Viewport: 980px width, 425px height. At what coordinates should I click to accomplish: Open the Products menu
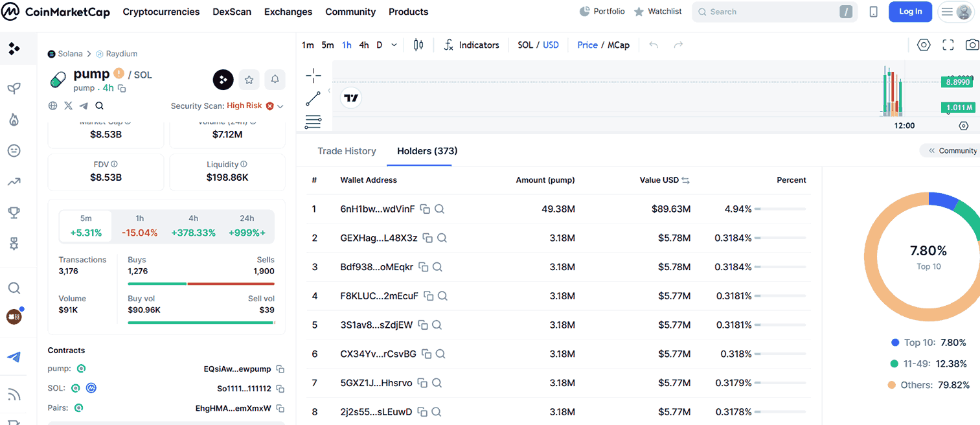point(408,12)
